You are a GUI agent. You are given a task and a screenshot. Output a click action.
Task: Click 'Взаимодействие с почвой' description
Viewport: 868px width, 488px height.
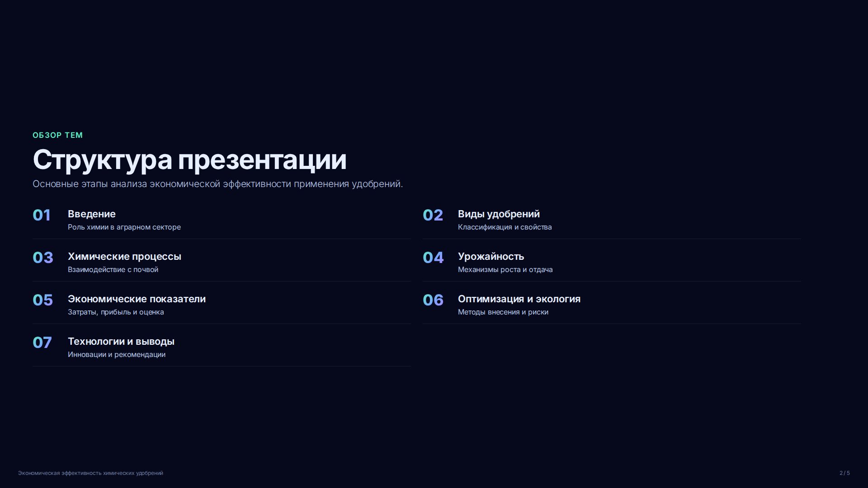(x=113, y=269)
